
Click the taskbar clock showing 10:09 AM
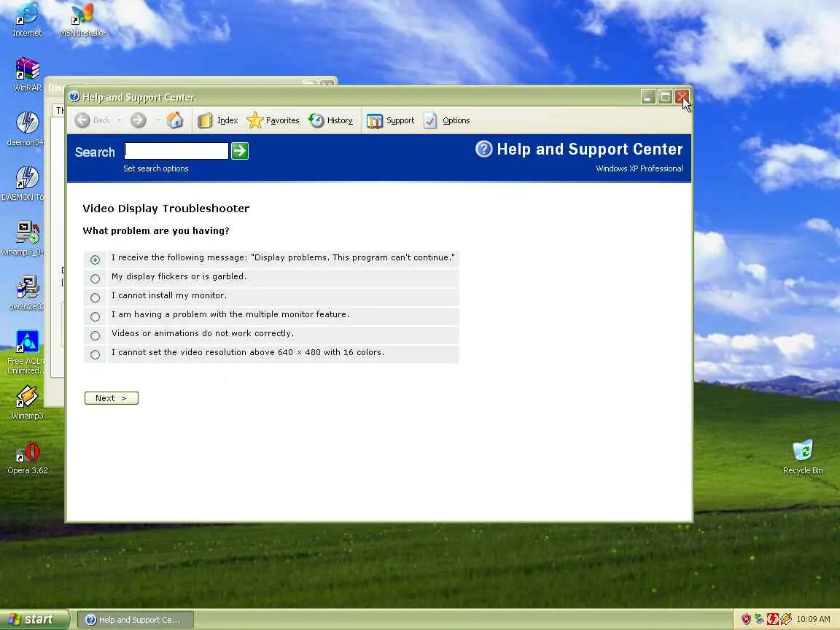[813, 619]
